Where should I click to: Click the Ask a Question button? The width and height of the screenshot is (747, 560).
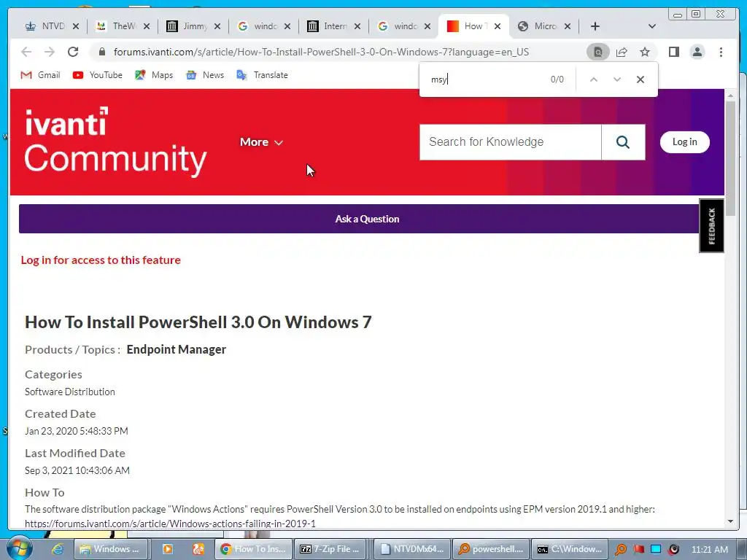(x=367, y=219)
